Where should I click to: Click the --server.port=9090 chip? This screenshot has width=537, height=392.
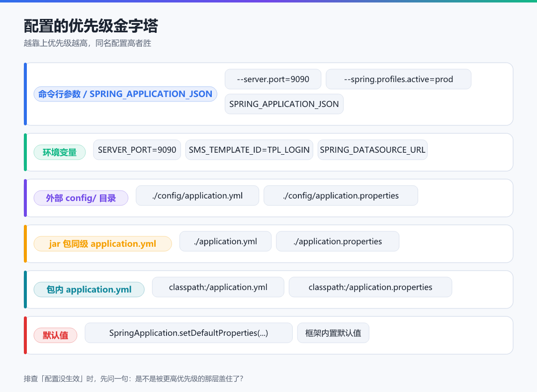pyautogui.click(x=273, y=79)
